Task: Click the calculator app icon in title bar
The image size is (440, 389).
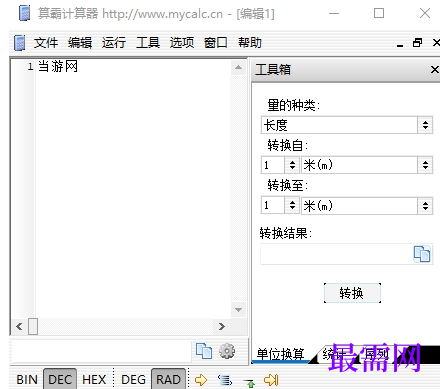Action: 25,13
